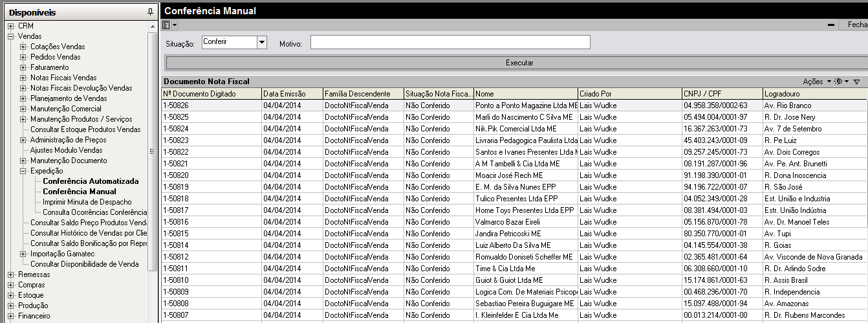Click the left panel vertical scrollbar thumb
The height and width of the screenshot is (323, 868).
pyautogui.click(x=153, y=151)
